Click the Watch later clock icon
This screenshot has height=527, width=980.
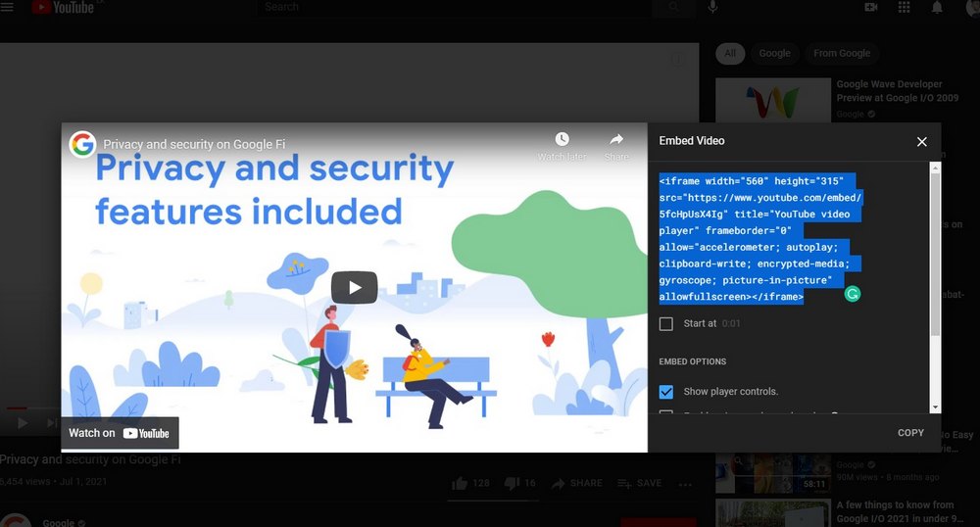click(x=562, y=139)
